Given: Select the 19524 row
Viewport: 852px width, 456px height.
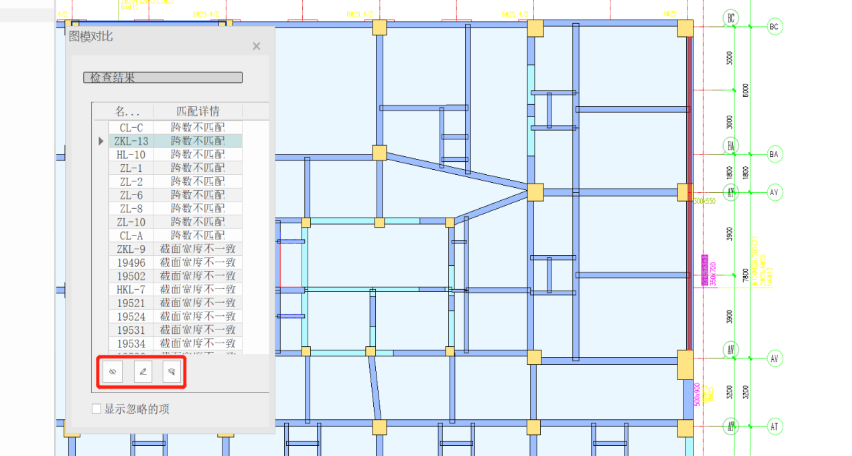Looking at the screenshot, I should point(175,316).
